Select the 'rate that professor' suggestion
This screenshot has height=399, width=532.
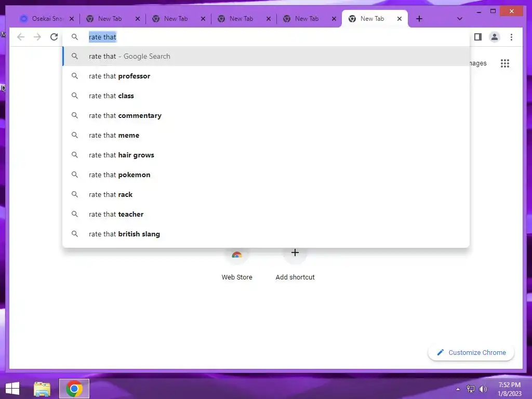coord(267,76)
